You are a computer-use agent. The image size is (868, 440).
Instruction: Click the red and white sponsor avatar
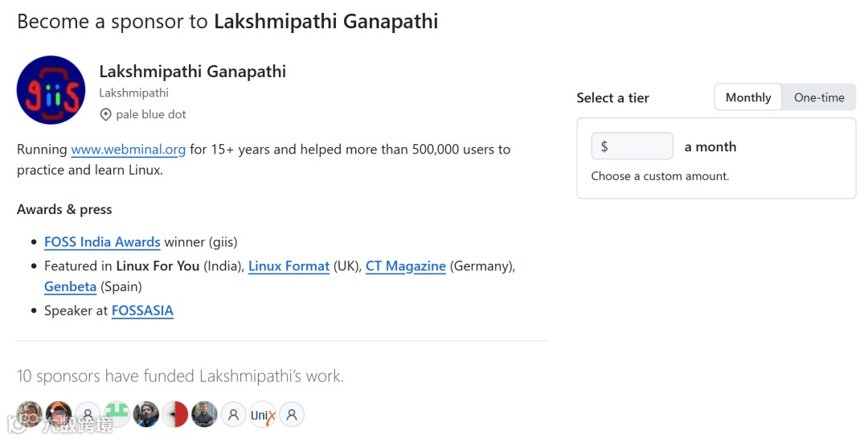[x=175, y=415]
